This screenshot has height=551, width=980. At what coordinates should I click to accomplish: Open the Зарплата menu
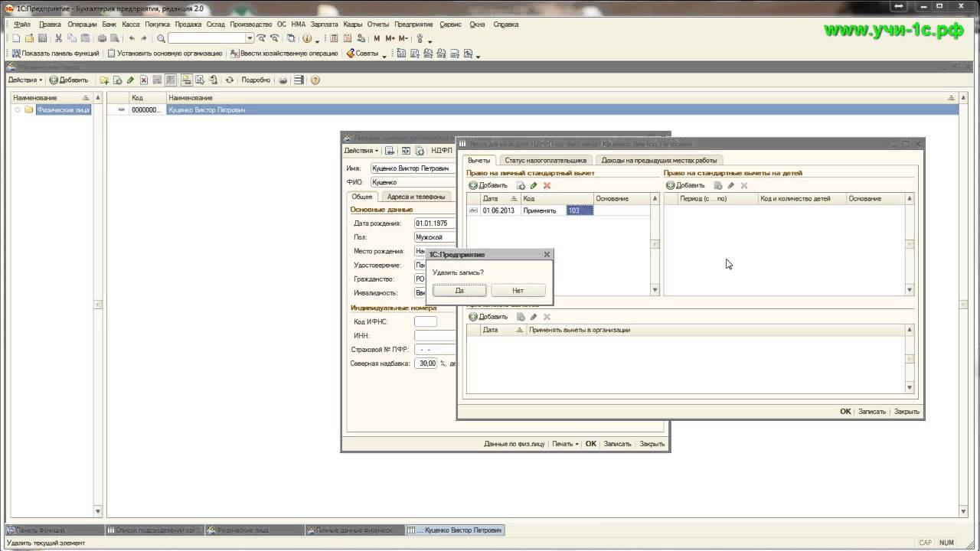tap(324, 24)
